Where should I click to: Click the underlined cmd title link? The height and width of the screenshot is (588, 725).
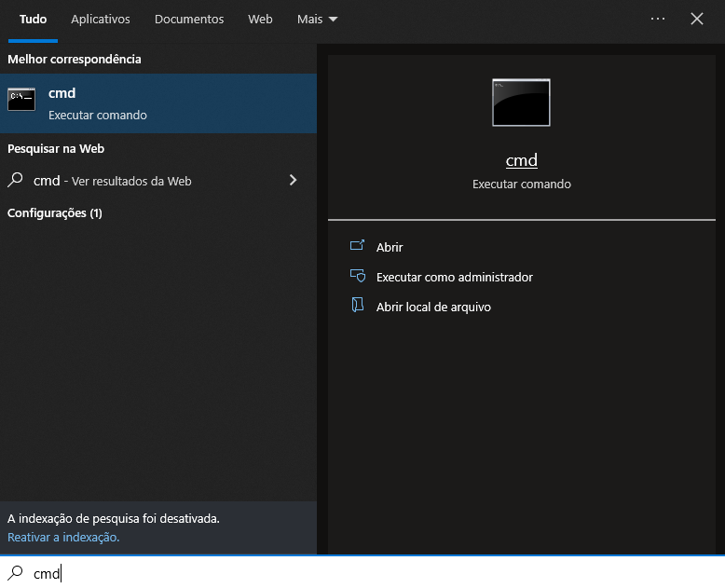[x=522, y=160]
